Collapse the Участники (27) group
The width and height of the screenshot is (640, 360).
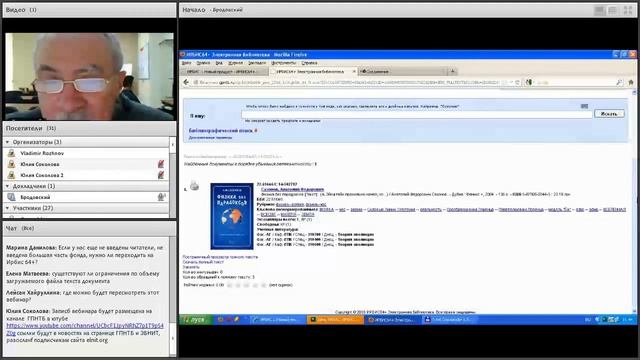point(7,208)
